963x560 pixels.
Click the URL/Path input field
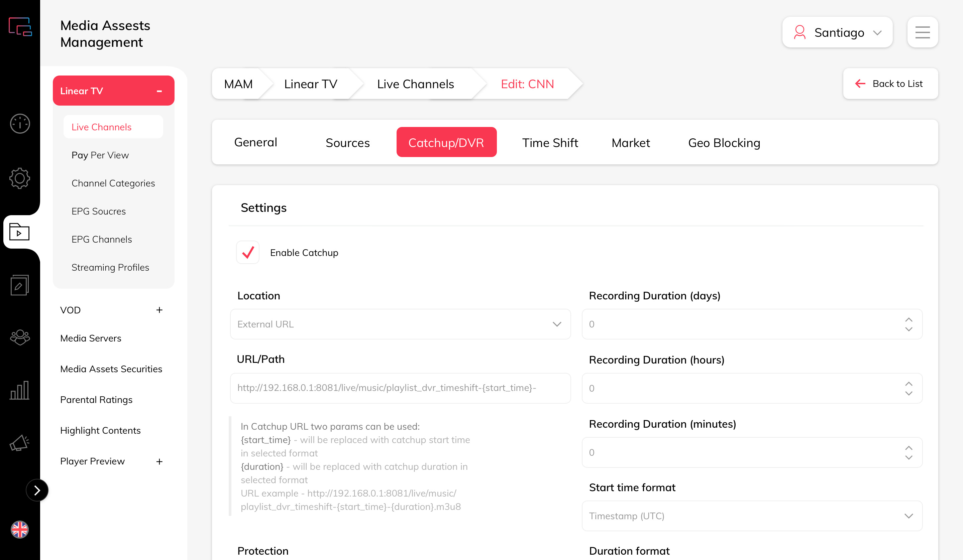[x=400, y=388]
